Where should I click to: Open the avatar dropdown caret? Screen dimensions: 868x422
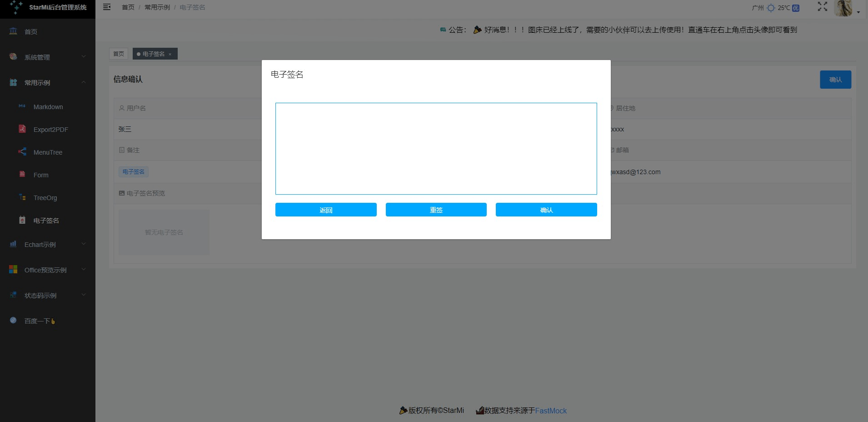pos(858,12)
